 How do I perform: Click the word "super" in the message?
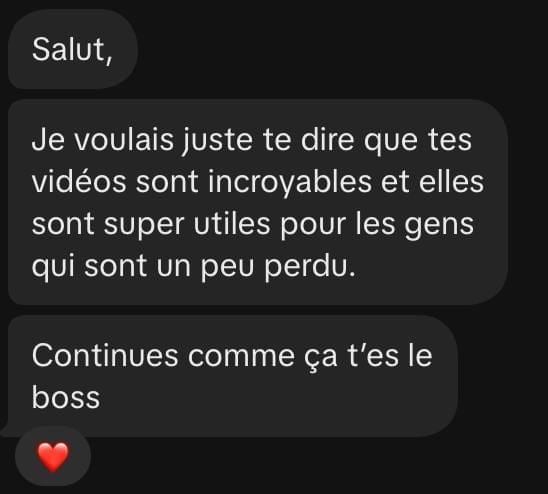coord(144,225)
